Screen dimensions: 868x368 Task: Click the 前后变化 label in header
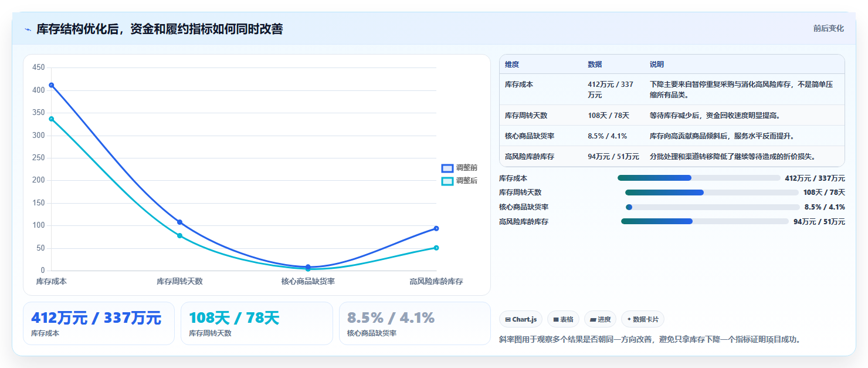tap(828, 28)
